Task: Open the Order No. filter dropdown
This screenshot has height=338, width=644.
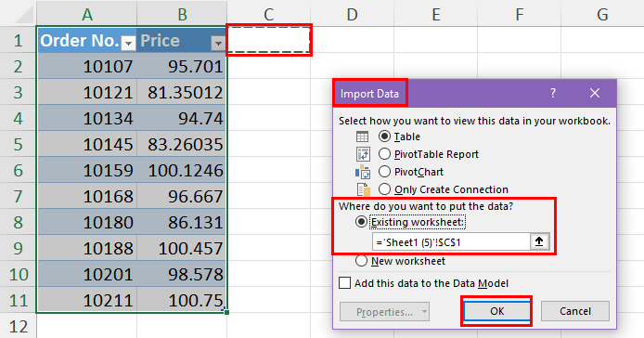Action: click(x=129, y=43)
